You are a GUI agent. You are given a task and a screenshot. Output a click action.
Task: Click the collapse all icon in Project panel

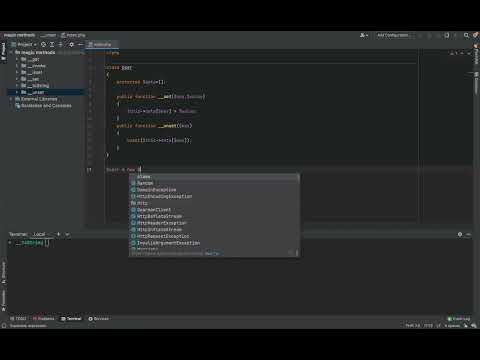pos(61,44)
